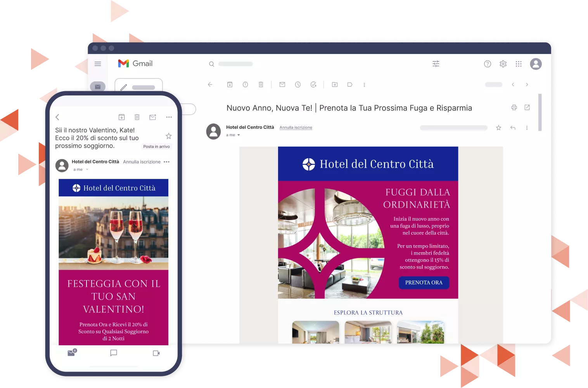This screenshot has height=388, width=588.
Task: Apply a label to the email
Action: (350, 84)
